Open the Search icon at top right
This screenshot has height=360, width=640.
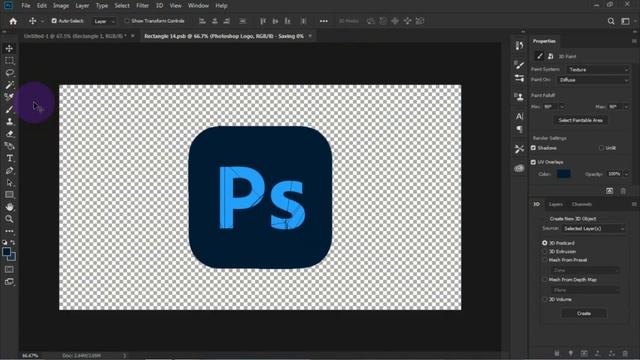click(x=611, y=21)
